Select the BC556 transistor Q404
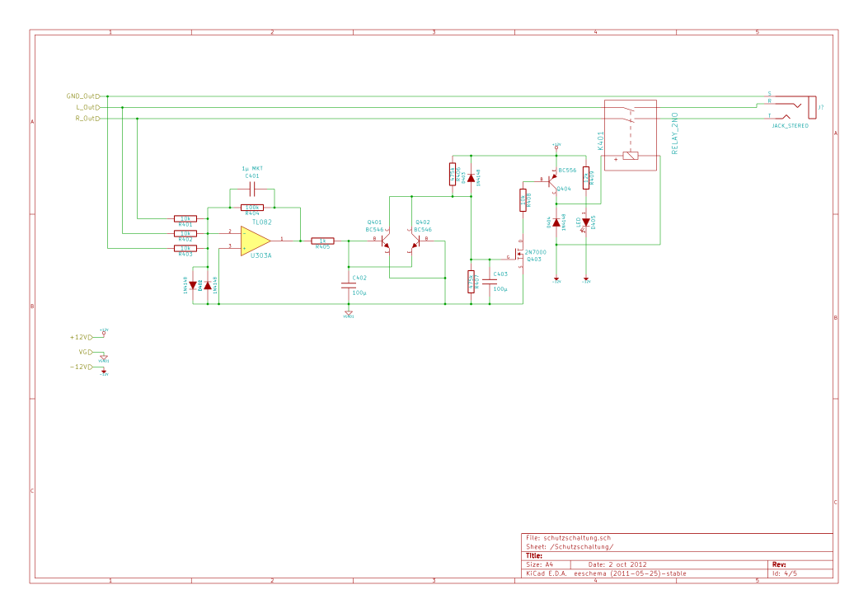This screenshot has width=868, height=613. tap(551, 180)
